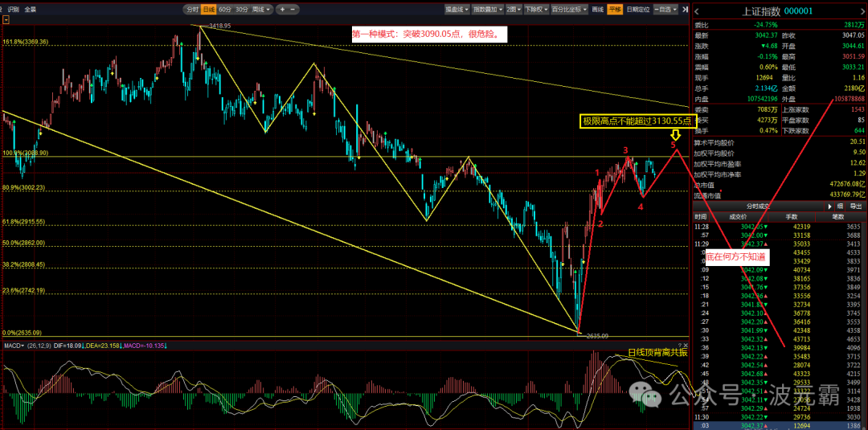Screen dimensions: 868x430
Task: Select the 日线 daily period tab
Action: point(209,9)
